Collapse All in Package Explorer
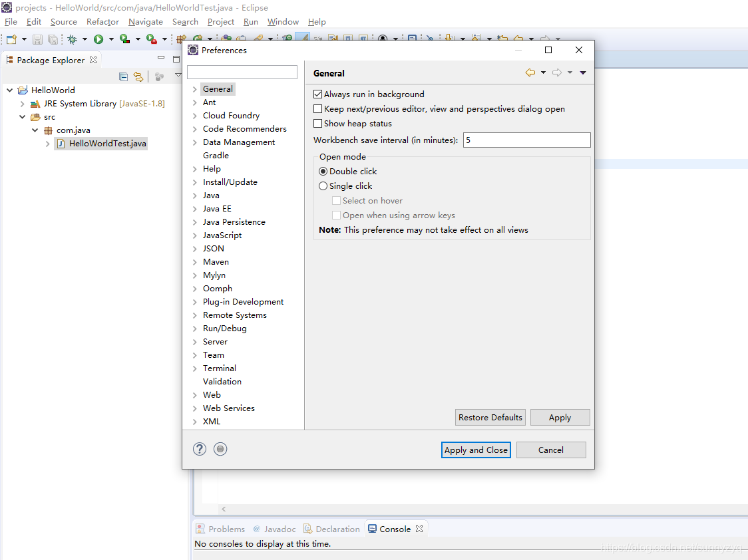 123,76
